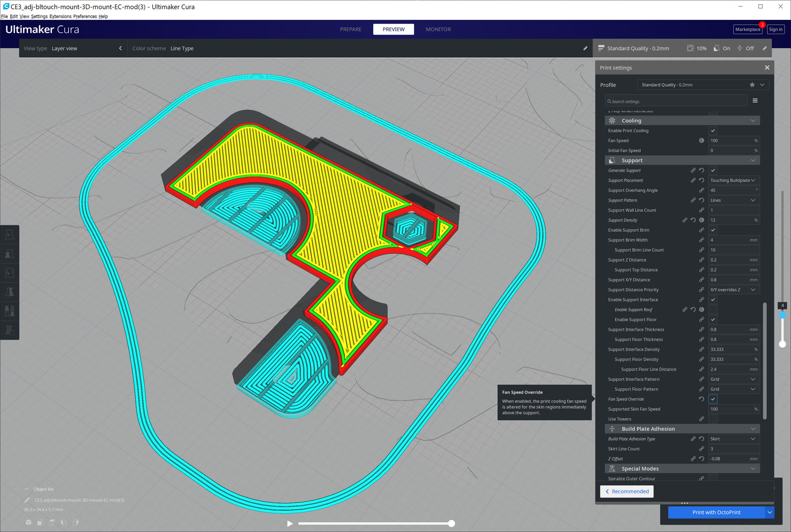Select the Mirror tool in left toolbar

click(x=9, y=292)
